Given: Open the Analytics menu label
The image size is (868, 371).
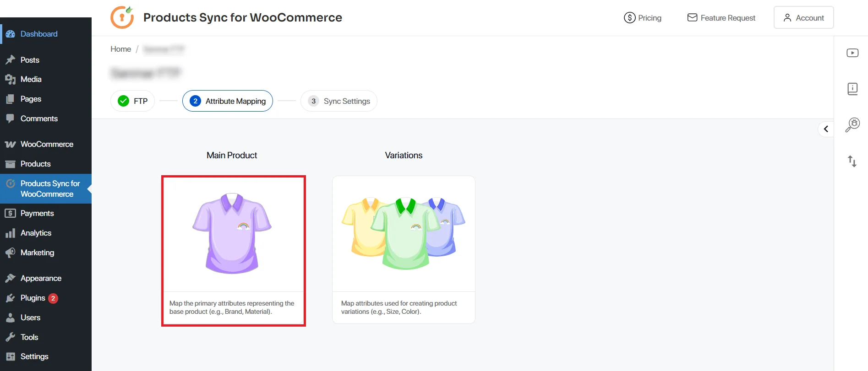Looking at the screenshot, I should [x=36, y=233].
